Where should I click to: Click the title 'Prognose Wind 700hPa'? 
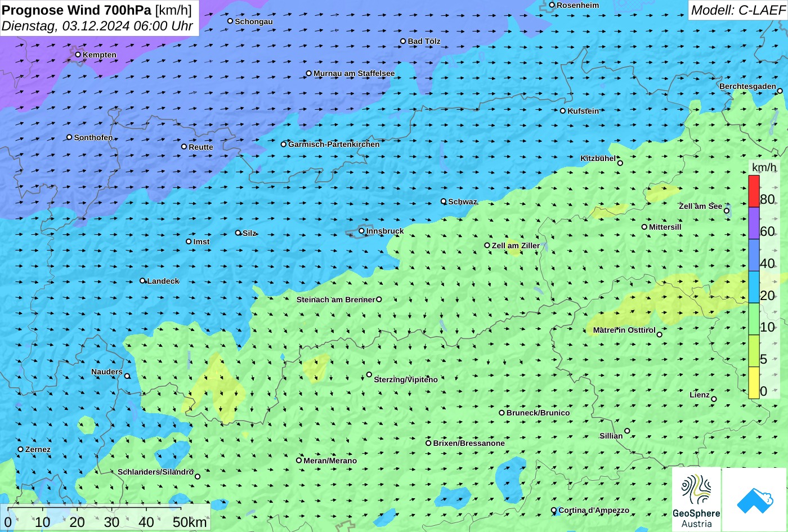(x=77, y=10)
